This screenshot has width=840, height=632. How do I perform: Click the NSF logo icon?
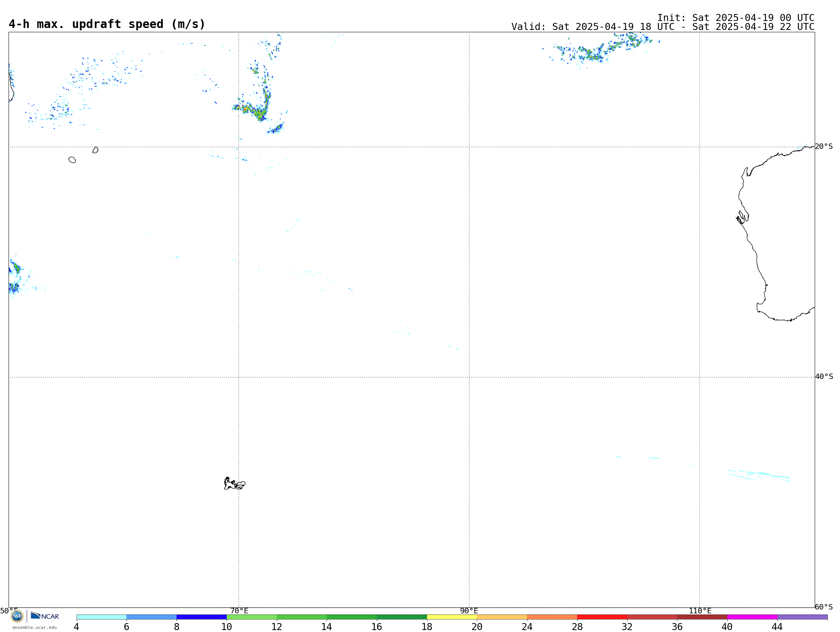point(17,616)
